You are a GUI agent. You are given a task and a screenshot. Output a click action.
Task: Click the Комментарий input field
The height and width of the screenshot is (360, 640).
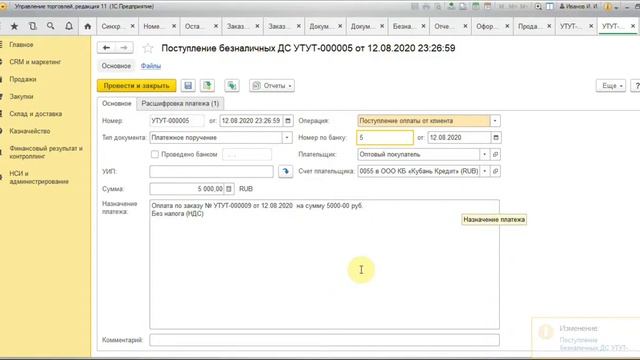coord(324,340)
